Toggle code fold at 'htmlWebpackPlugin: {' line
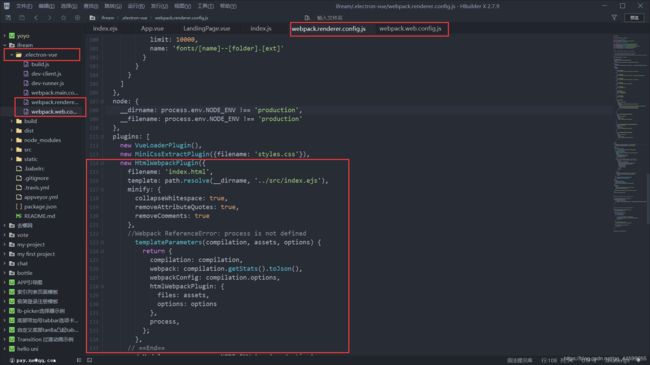The height and width of the screenshot is (365, 650). coord(102,287)
